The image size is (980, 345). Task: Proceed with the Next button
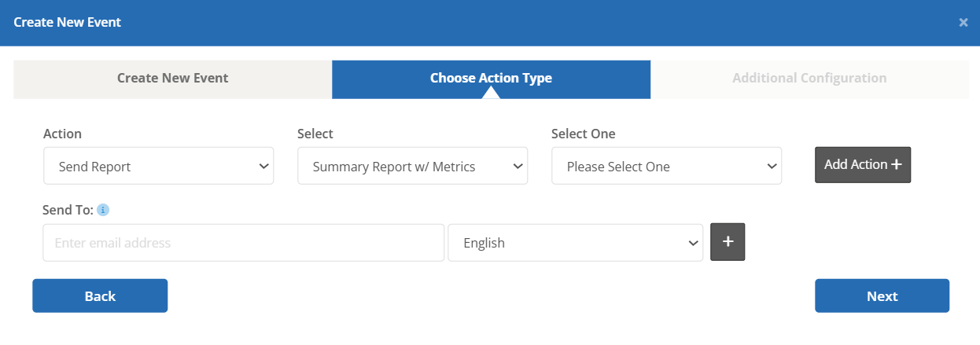click(x=882, y=295)
